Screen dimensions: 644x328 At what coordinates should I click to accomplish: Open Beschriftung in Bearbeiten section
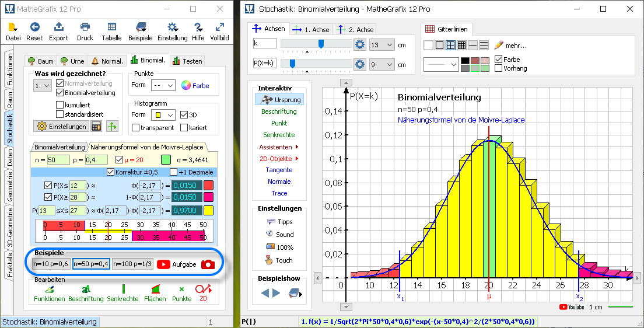tap(86, 294)
